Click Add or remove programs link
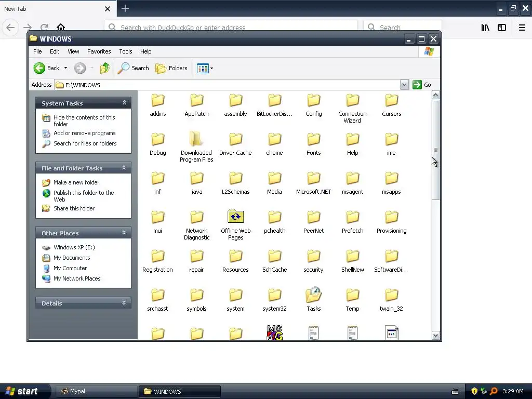The height and width of the screenshot is (399, 532). pos(85,133)
